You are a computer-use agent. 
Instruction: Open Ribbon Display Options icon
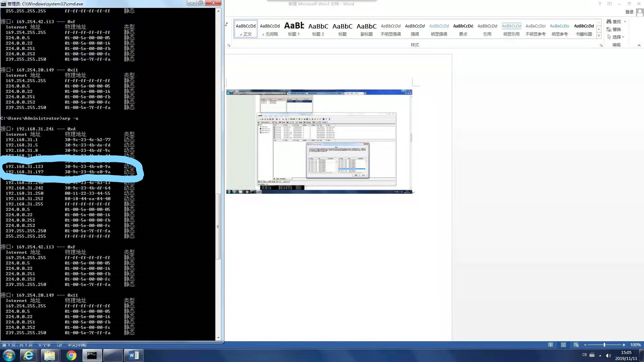tap(609, 4)
